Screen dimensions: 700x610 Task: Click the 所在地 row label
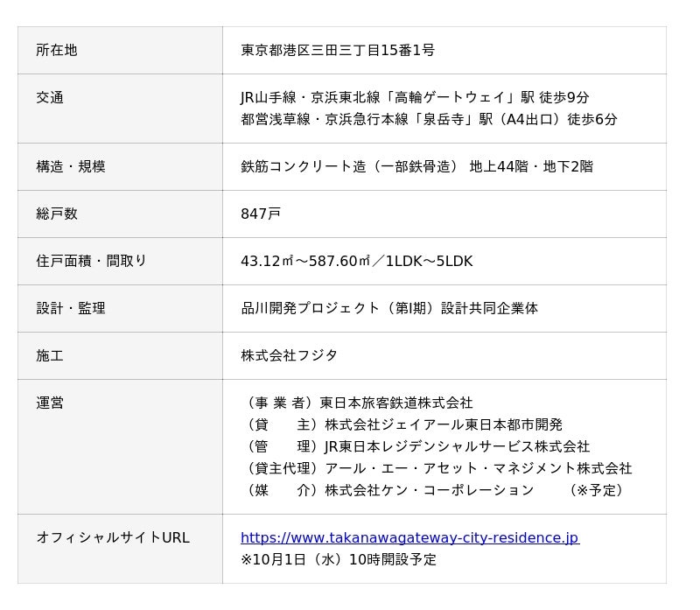coord(57,51)
